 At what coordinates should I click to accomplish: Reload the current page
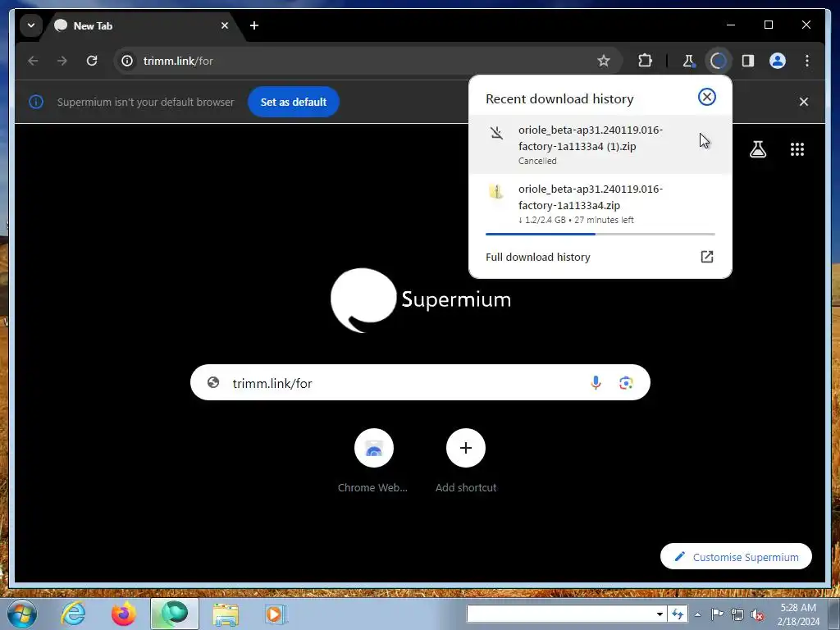click(x=92, y=61)
